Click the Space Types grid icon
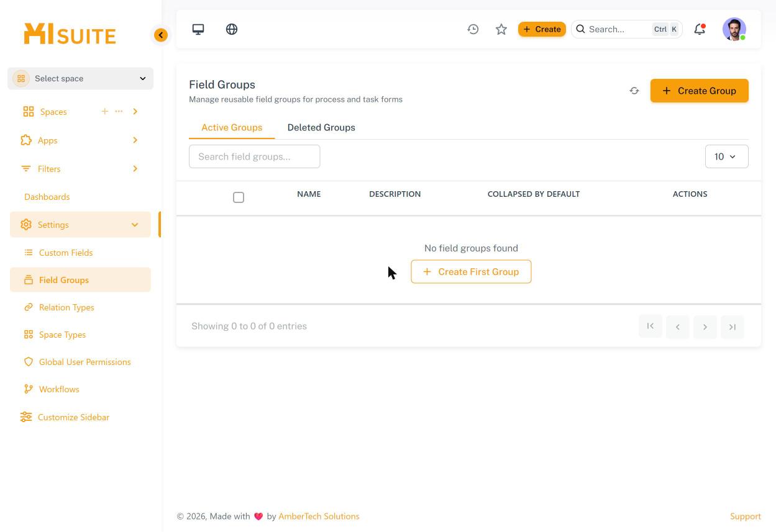 [29, 335]
